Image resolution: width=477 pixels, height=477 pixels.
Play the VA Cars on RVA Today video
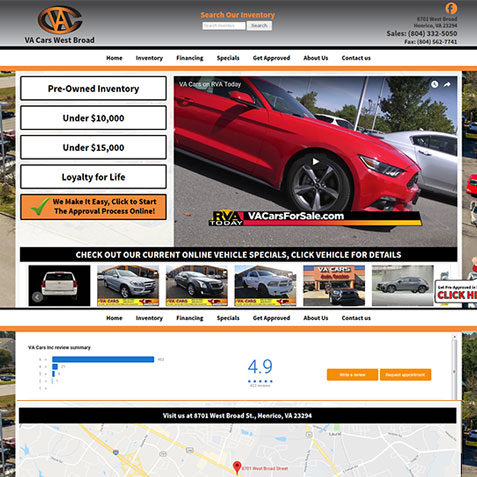(x=315, y=162)
